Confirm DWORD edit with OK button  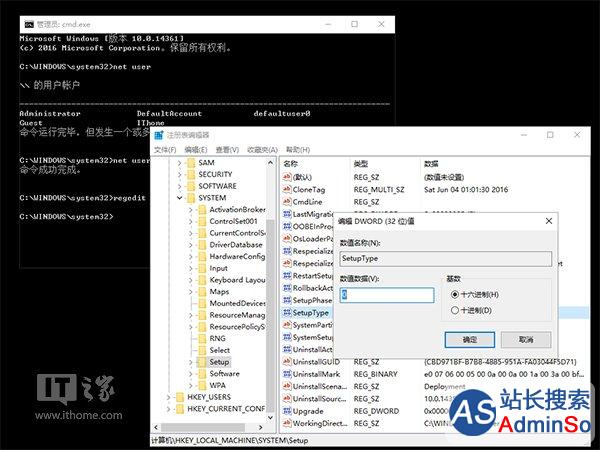pos(470,339)
